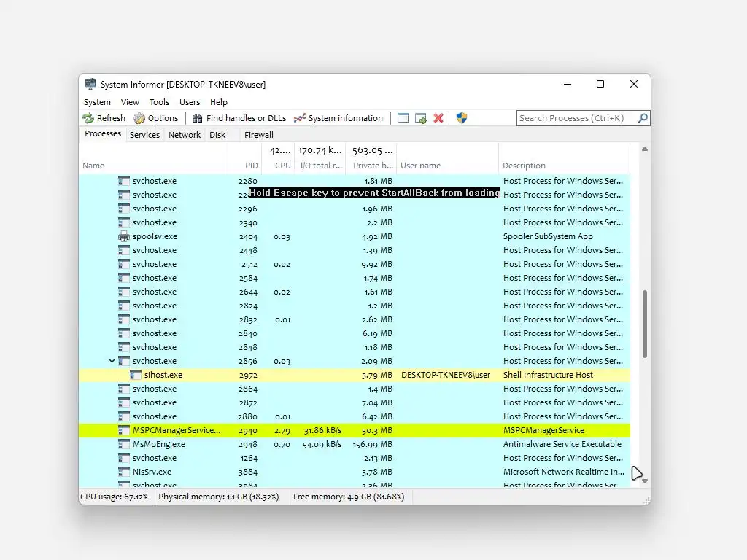
Task: Open the System menu
Action: (x=97, y=102)
